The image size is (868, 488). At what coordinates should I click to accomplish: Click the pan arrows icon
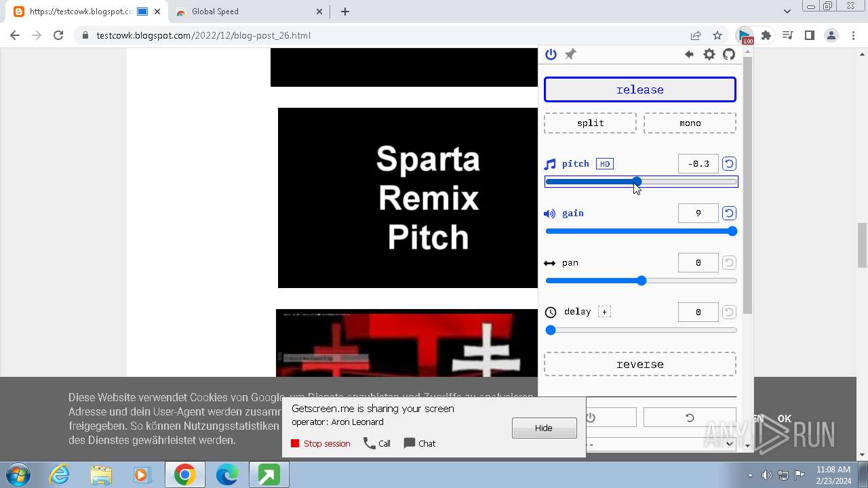click(550, 263)
